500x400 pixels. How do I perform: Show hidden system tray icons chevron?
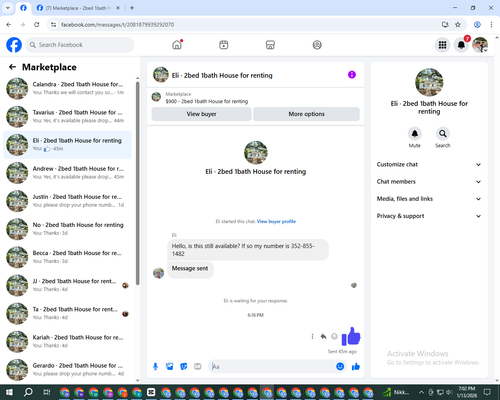pyautogui.click(x=421, y=392)
